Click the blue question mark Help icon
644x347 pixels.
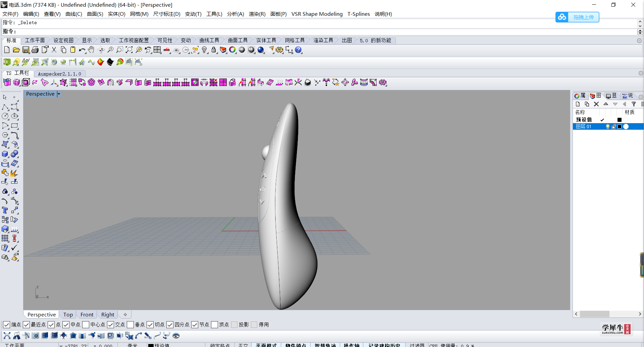(298, 50)
